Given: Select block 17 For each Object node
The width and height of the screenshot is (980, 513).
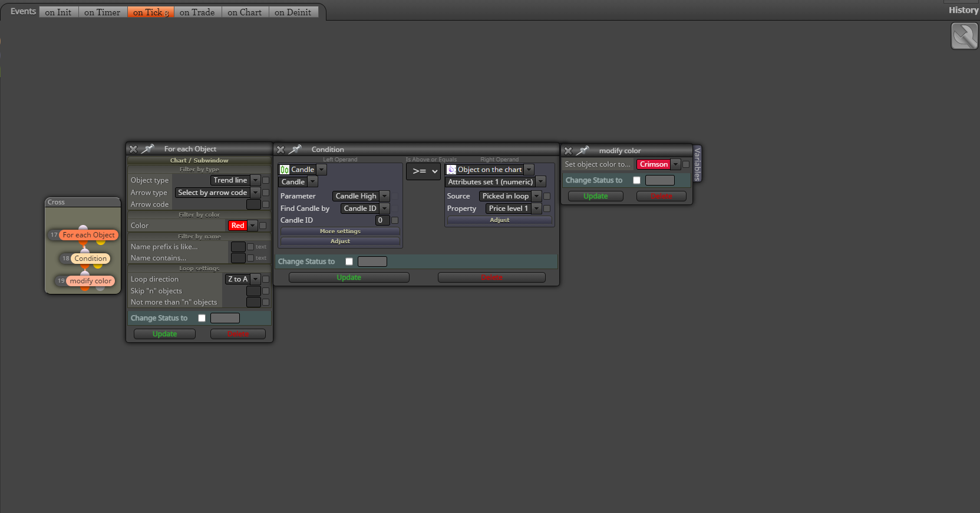Looking at the screenshot, I should [x=89, y=235].
